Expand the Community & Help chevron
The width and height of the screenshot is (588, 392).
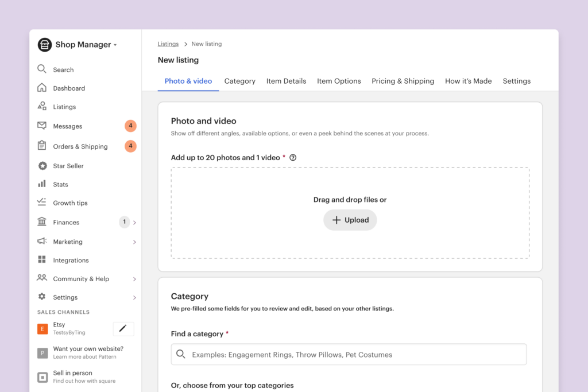point(134,279)
